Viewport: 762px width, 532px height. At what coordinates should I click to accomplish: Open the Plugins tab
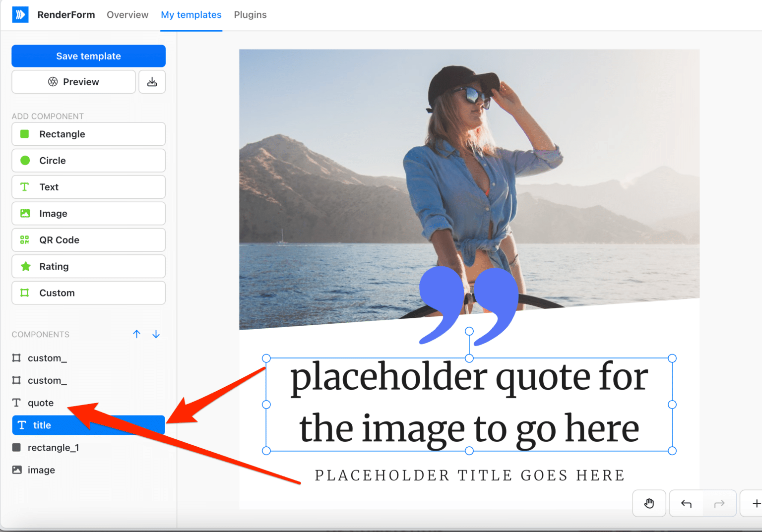[250, 15]
